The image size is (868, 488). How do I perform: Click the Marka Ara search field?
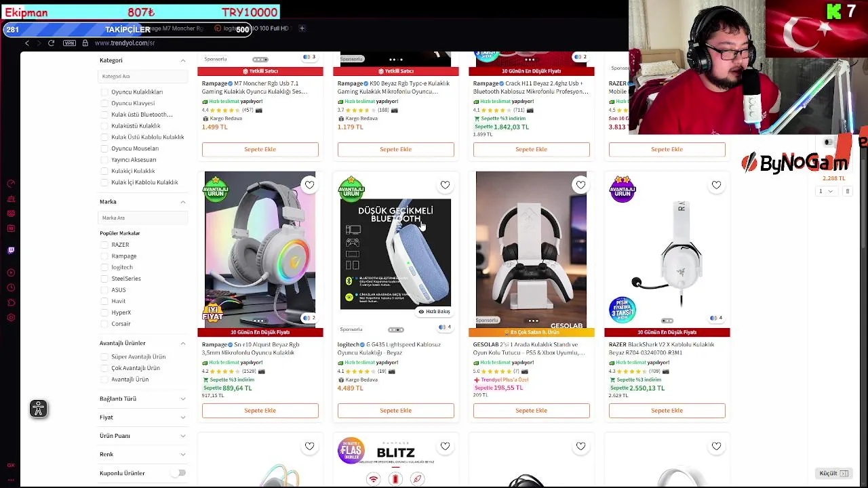click(x=143, y=218)
